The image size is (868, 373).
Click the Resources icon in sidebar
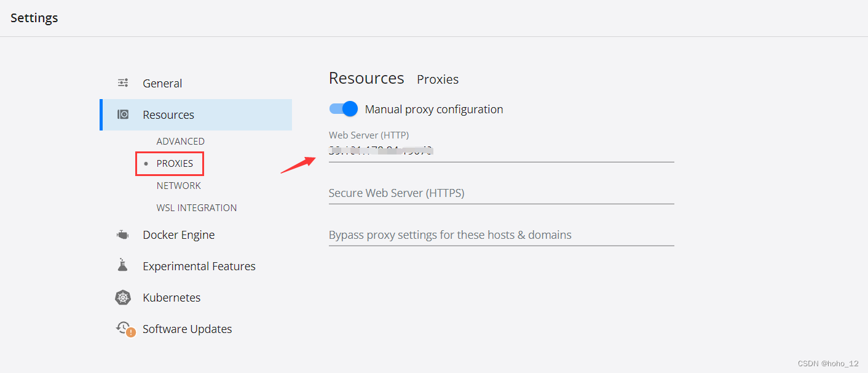click(x=123, y=114)
